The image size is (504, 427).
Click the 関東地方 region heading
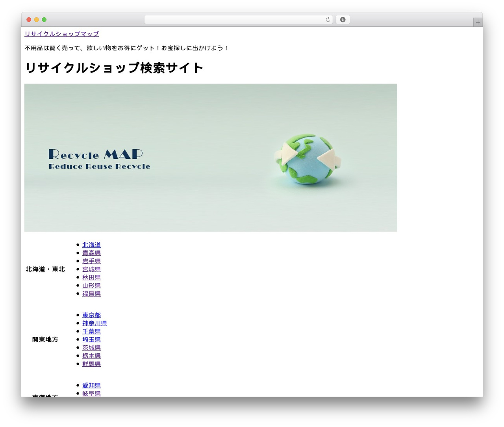point(45,340)
